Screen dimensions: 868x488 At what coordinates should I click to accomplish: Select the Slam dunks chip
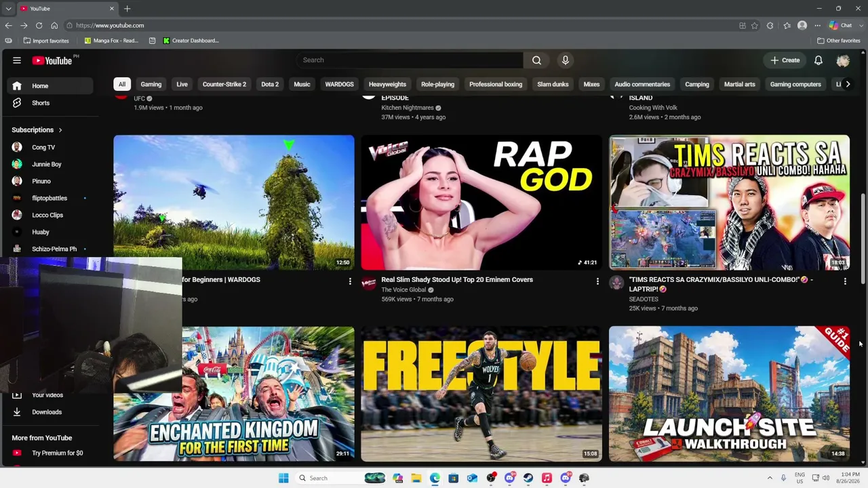(553, 85)
